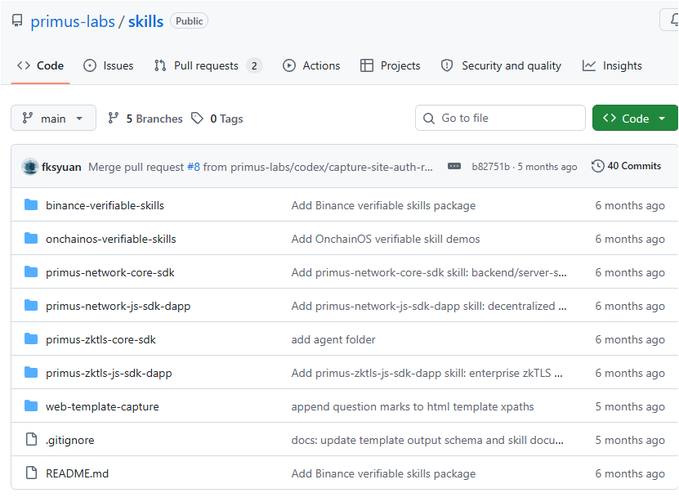Click the Public visibility badge

(189, 21)
